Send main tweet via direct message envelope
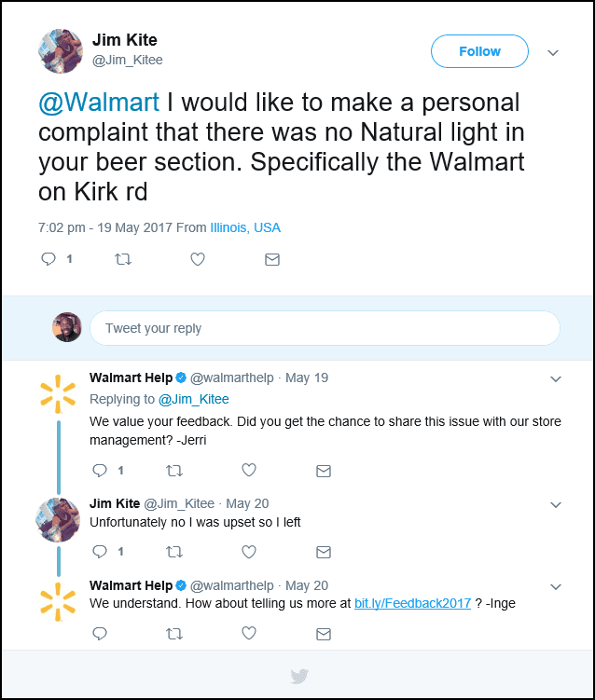595x700 pixels. 272,260
